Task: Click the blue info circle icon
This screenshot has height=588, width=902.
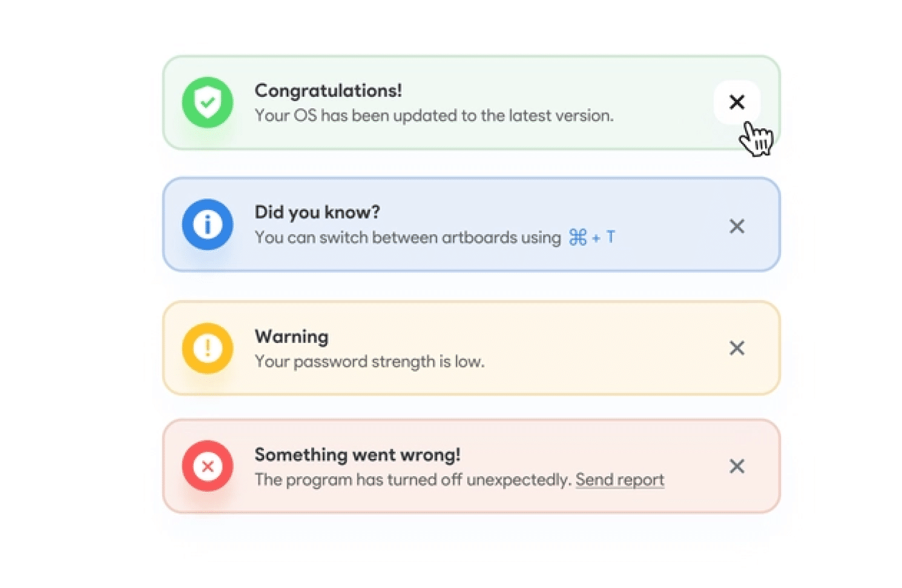Action: coord(208,224)
